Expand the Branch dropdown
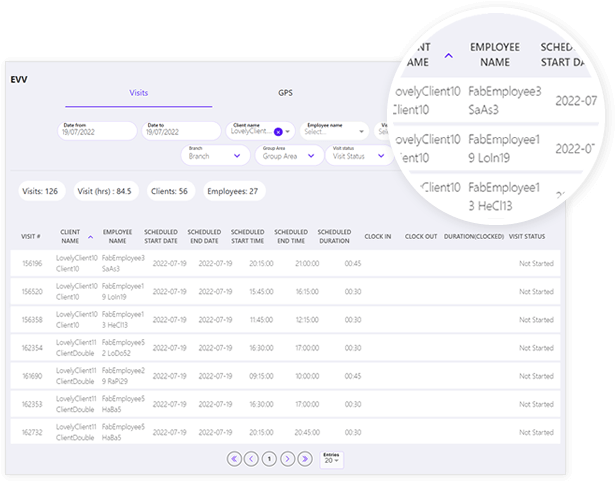 (215, 155)
